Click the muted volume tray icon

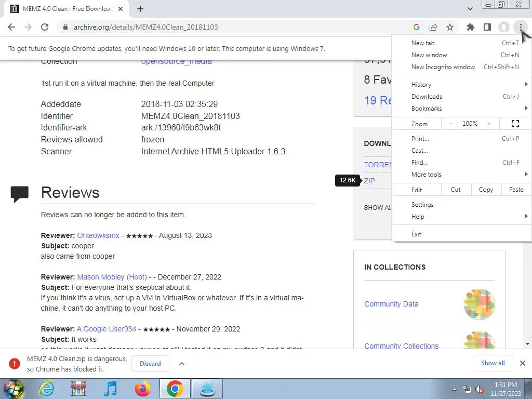(x=480, y=390)
